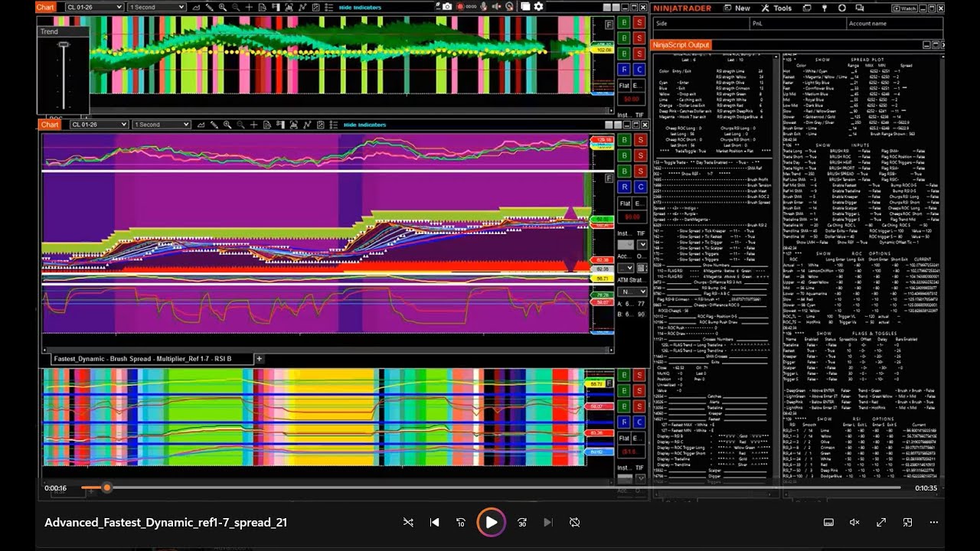Image resolution: width=980 pixels, height=551 pixels.
Task: Mute the media player volume
Action: click(855, 522)
